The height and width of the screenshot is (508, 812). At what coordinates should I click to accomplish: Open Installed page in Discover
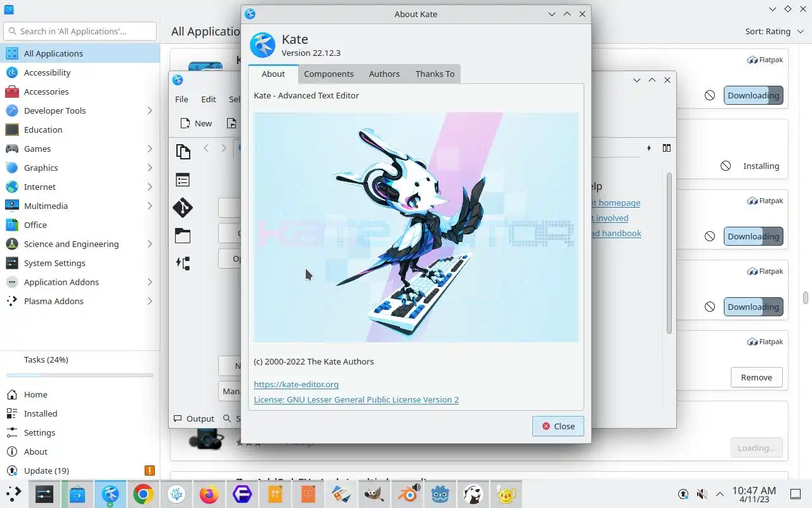[x=80, y=413]
